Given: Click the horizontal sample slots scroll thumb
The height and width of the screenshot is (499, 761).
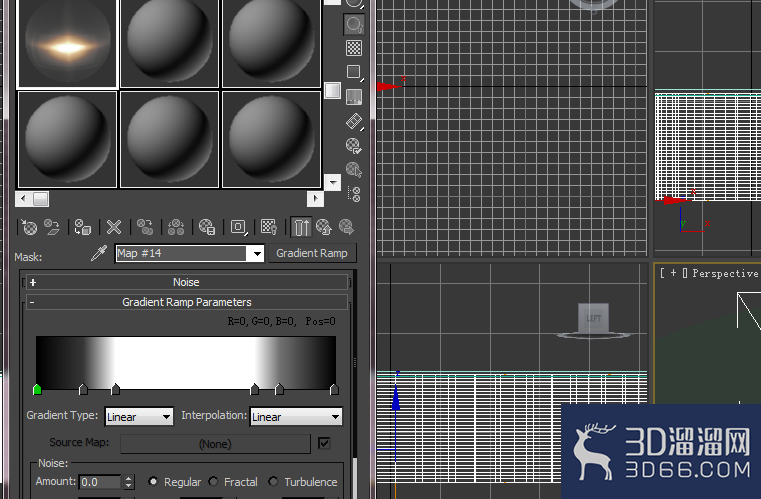Looking at the screenshot, I should pos(40,199).
